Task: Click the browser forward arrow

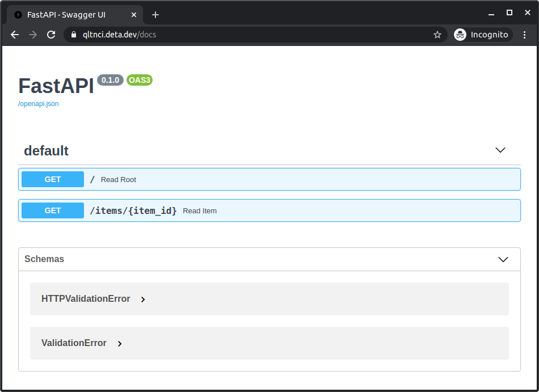Action: tap(33, 35)
